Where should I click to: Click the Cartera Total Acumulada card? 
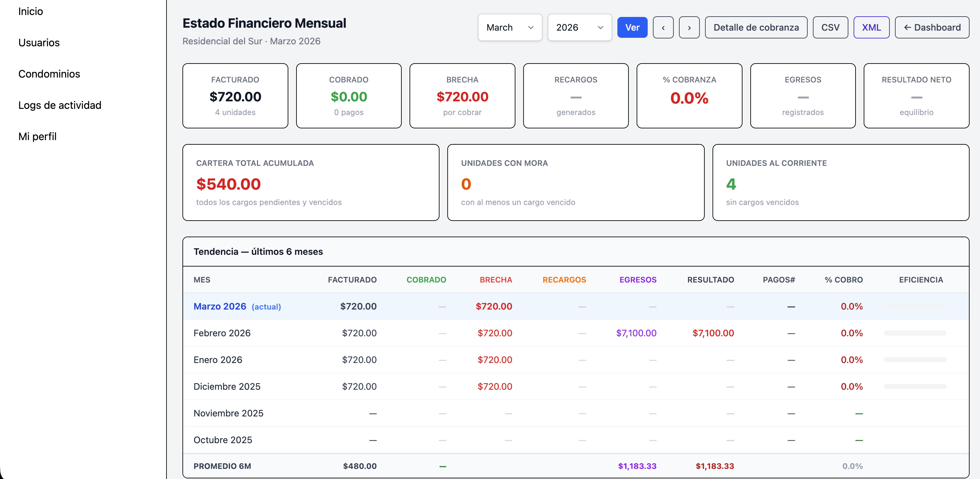pos(310,182)
